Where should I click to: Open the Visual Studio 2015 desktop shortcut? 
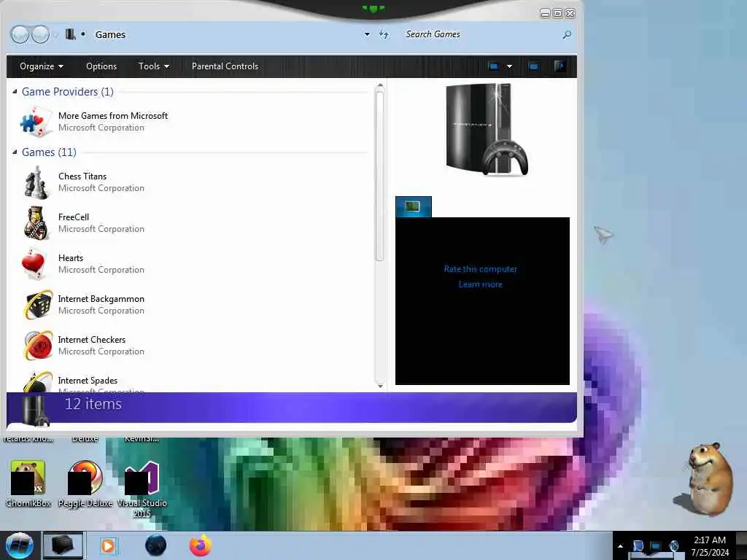point(142,489)
